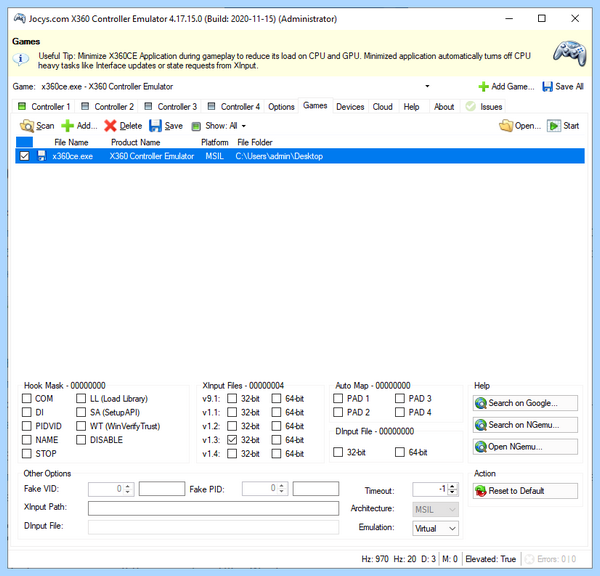
Task: Check LL (Load Library) option
Action: coord(81,398)
